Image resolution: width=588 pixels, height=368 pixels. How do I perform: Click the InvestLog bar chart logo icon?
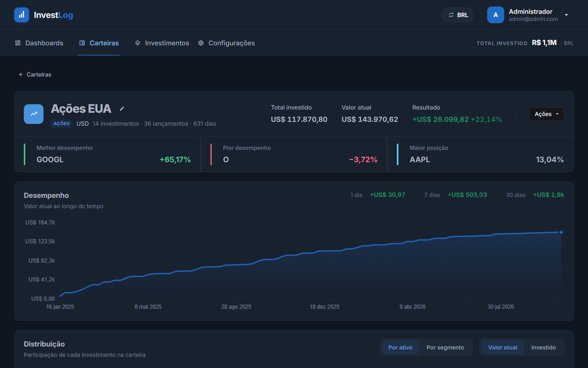(21, 15)
